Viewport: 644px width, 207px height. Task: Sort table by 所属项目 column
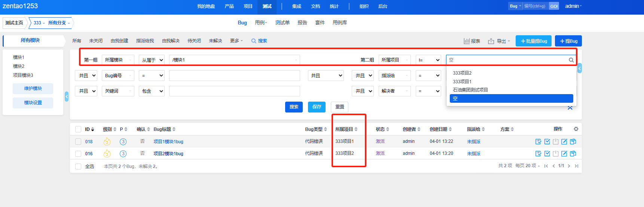pyautogui.click(x=346, y=129)
